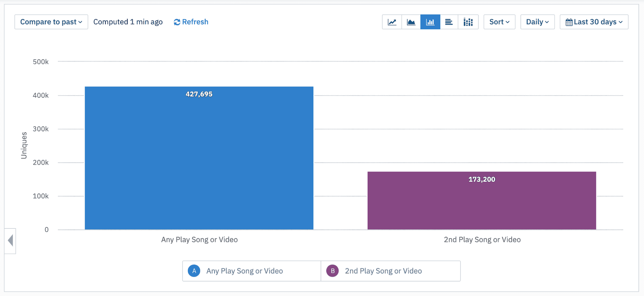Click the purple 173,200 bar

482,199
